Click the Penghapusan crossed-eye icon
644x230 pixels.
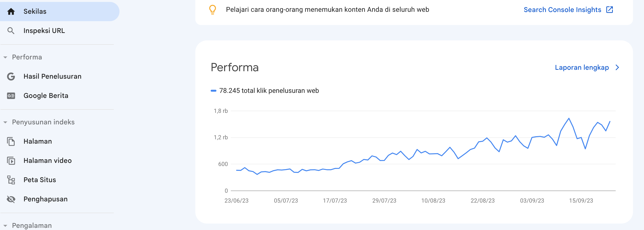pyautogui.click(x=11, y=199)
